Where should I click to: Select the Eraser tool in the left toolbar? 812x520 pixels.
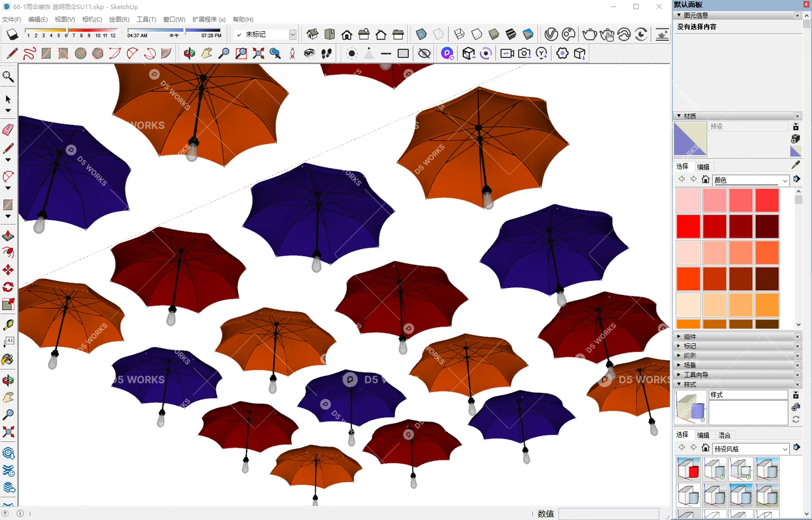coord(8,129)
